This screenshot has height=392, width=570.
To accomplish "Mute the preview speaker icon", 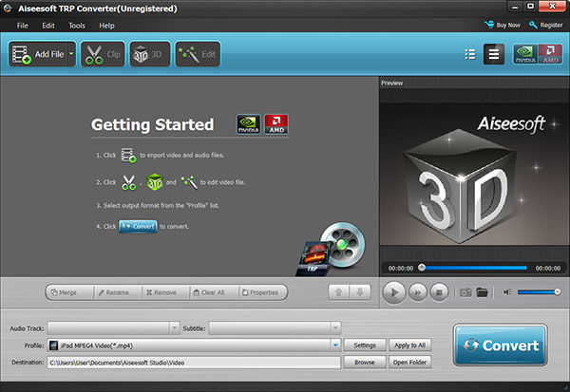I will [507, 292].
